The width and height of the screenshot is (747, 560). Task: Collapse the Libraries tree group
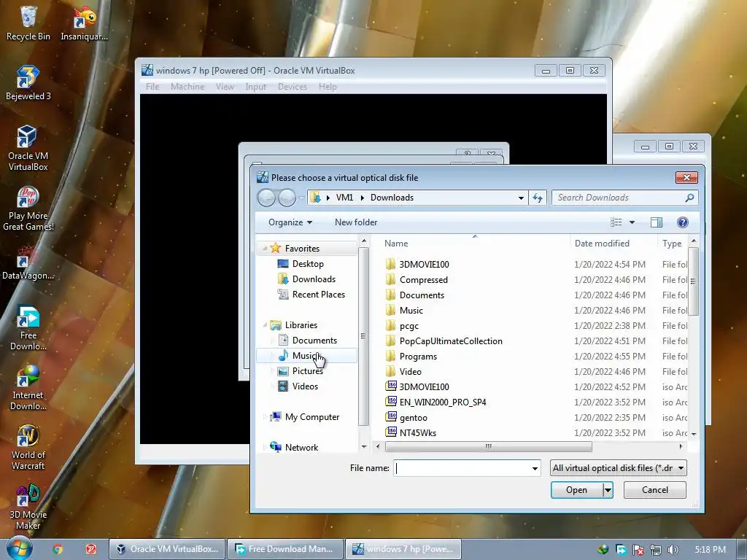pyautogui.click(x=265, y=324)
